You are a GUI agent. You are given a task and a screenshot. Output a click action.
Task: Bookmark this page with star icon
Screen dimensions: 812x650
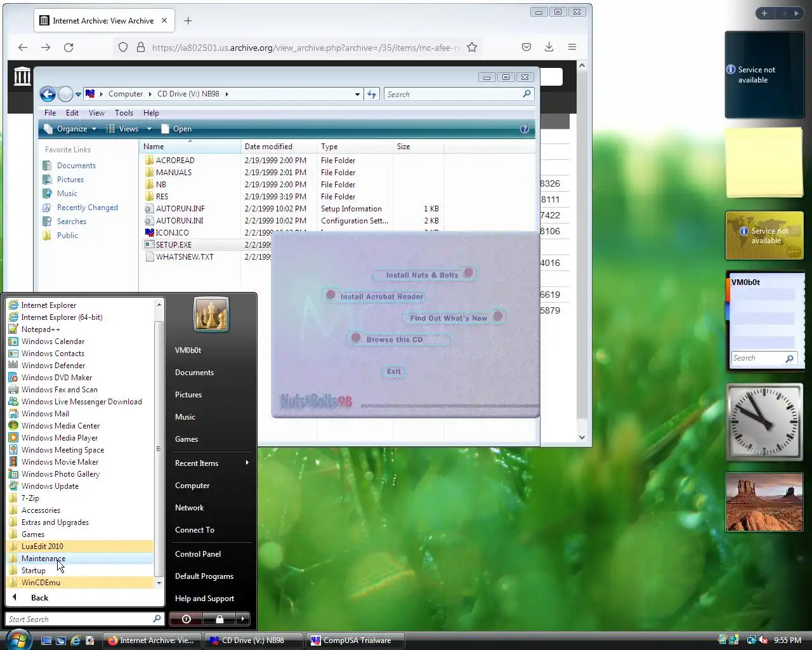click(472, 47)
